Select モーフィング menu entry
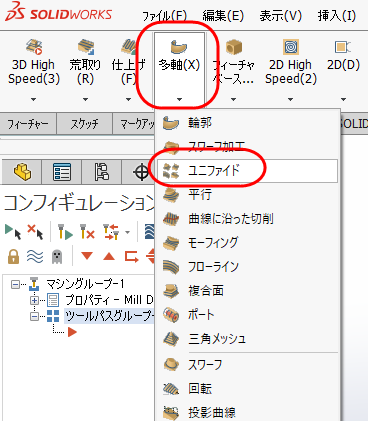This screenshot has width=368, height=421. (x=247, y=243)
